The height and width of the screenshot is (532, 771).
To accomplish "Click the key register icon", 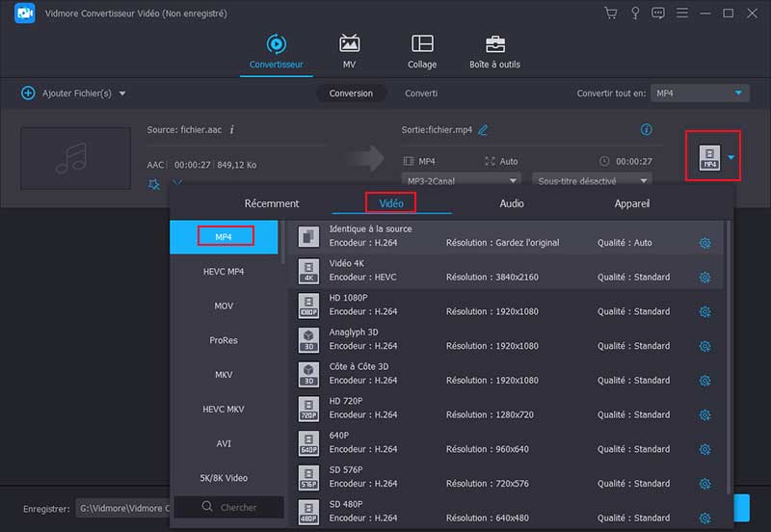I will point(635,13).
